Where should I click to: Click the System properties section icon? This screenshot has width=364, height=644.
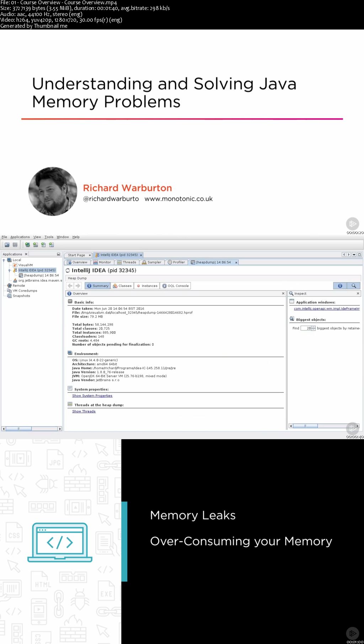point(70,388)
